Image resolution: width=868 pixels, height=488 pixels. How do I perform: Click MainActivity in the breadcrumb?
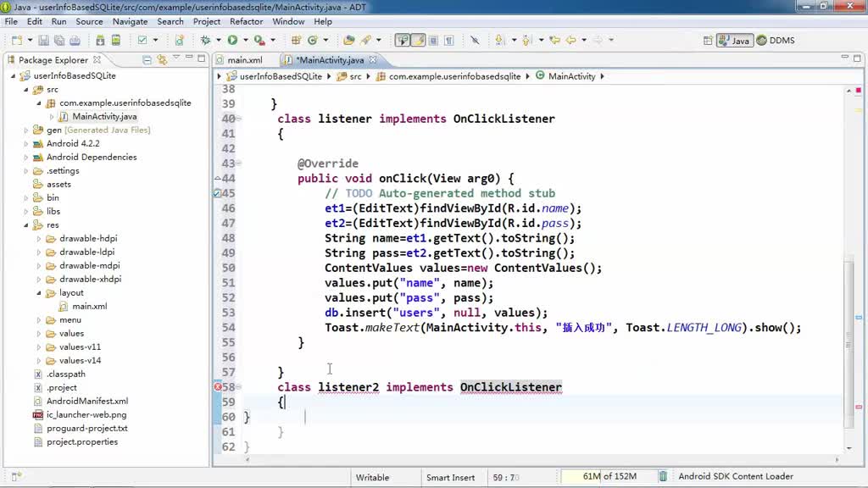coord(565,76)
